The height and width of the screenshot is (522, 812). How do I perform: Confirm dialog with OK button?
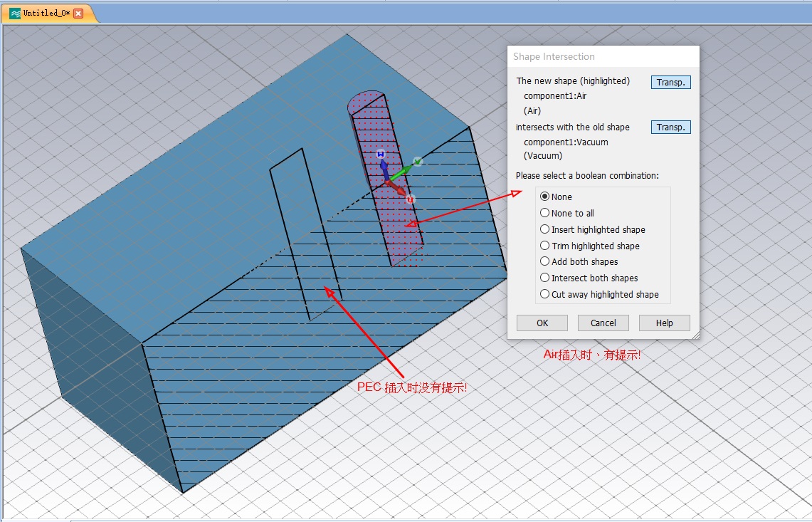pos(542,323)
